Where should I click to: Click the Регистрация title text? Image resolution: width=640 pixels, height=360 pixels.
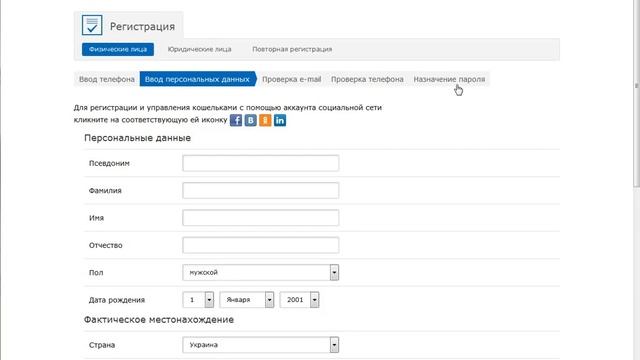[x=142, y=27]
